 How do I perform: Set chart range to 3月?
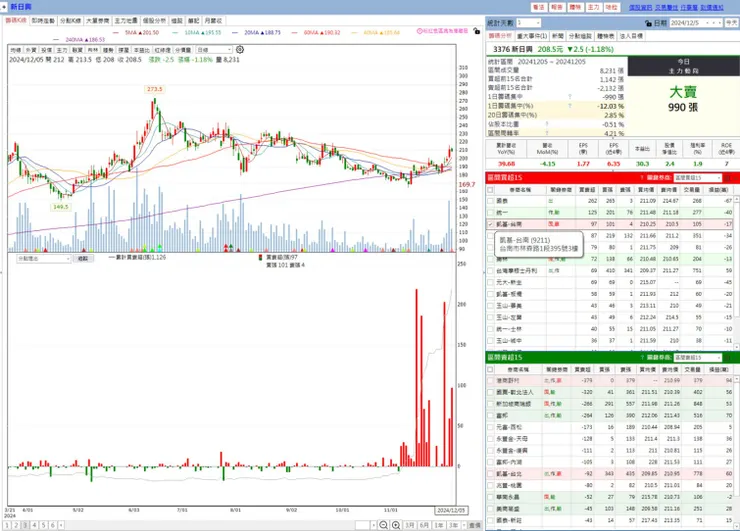(410, 525)
